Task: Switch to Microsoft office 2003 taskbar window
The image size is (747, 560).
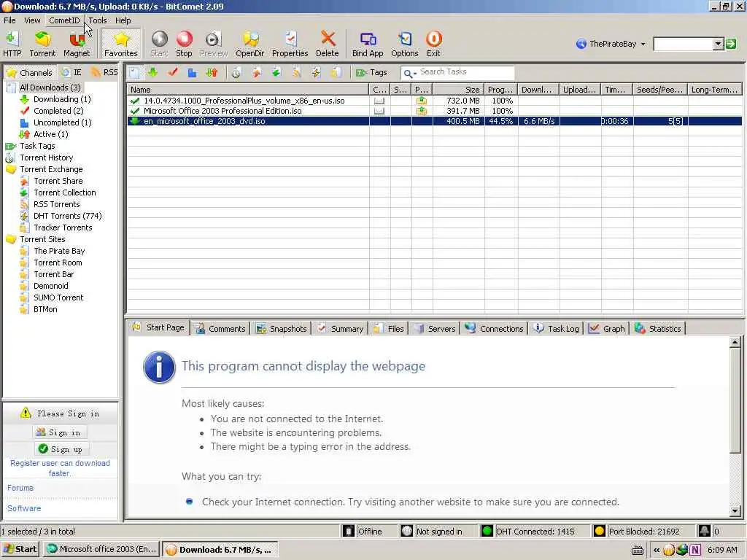Action: coord(102,549)
